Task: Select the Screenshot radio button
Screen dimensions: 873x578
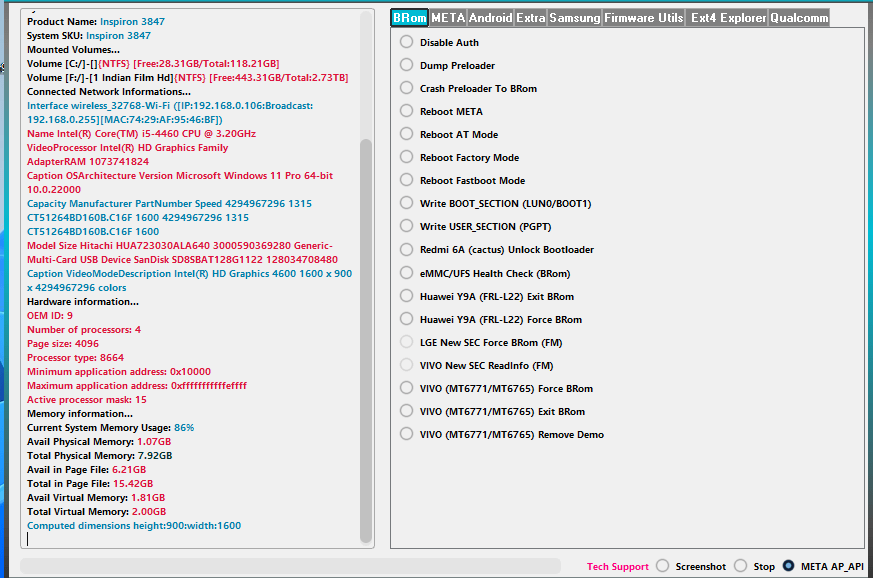Action: (663, 566)
